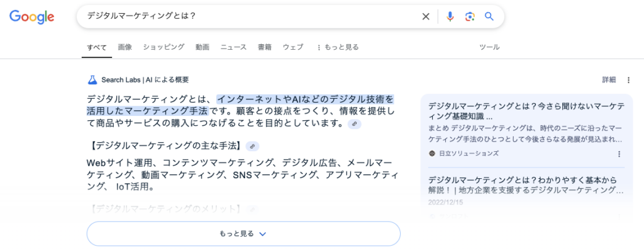Image resolution: width=644 pixels, height=250 pixels.
Task: Clear the search query with X icon
Action: coord(426,16)
